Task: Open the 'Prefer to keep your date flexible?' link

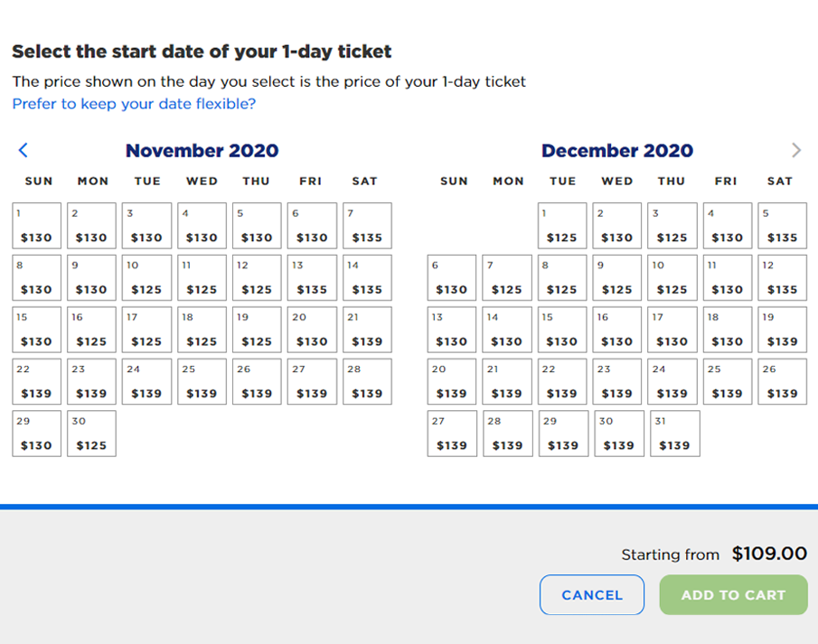Action: (134, 104)
